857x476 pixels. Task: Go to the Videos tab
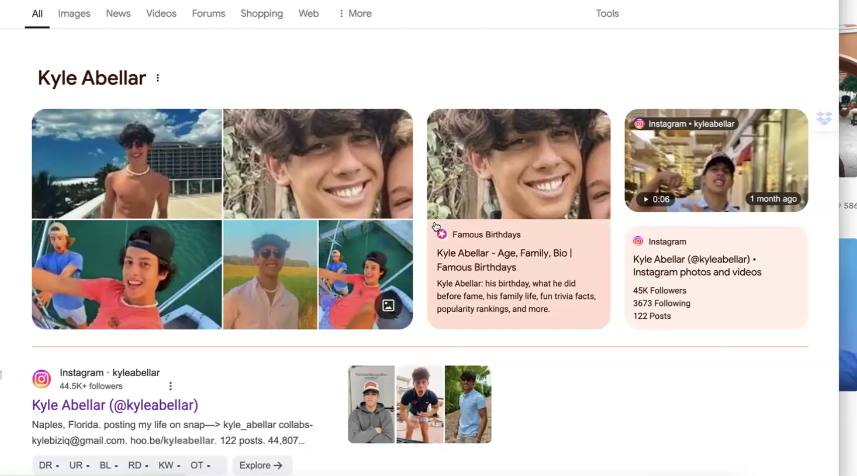click(x=161, y=14)
